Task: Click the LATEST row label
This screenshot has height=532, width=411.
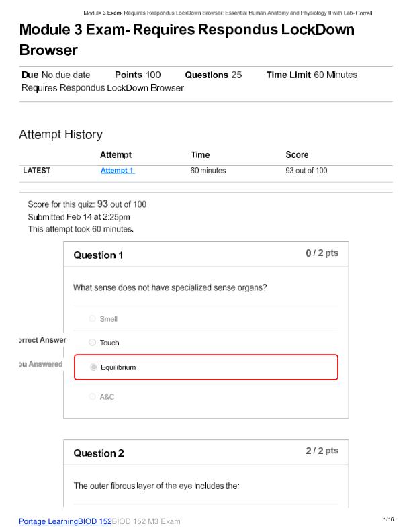Action: point(37,171)
